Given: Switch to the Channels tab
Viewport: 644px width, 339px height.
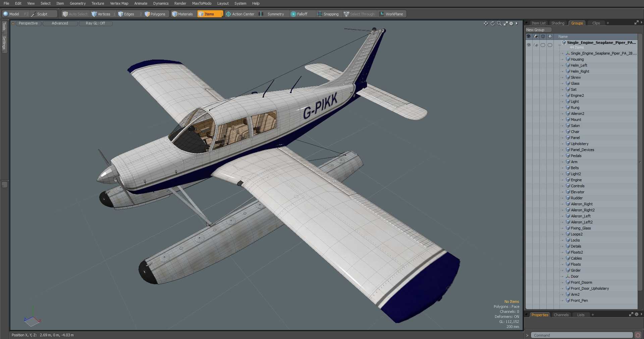Looking at the screenshot, I should point(561,315).
